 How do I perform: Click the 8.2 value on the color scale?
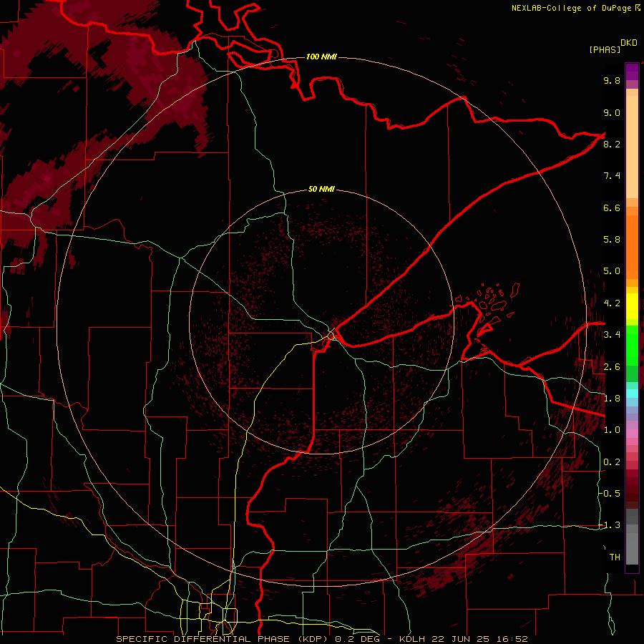click(x=612, y=144)
